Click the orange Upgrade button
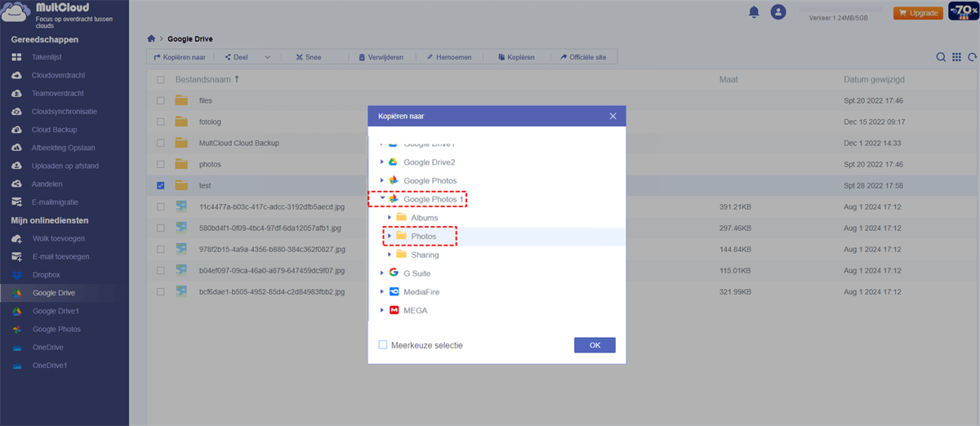980x426 pixels. 918,13
